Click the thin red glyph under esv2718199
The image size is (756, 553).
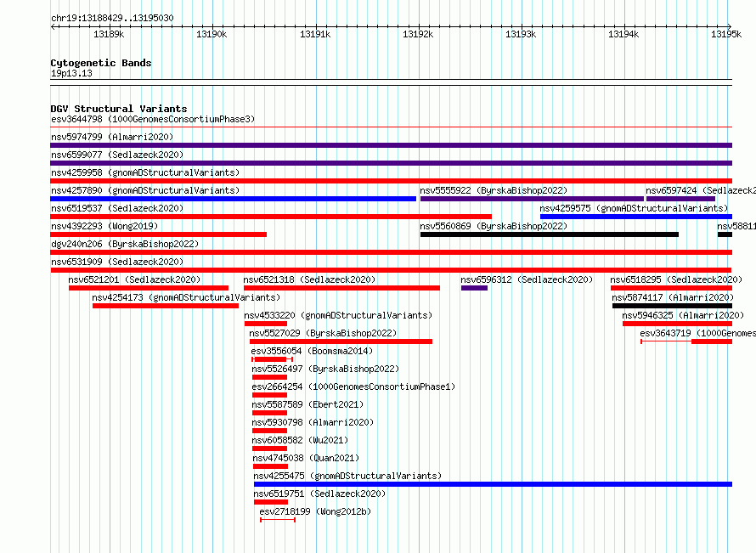tap(278, 520)
